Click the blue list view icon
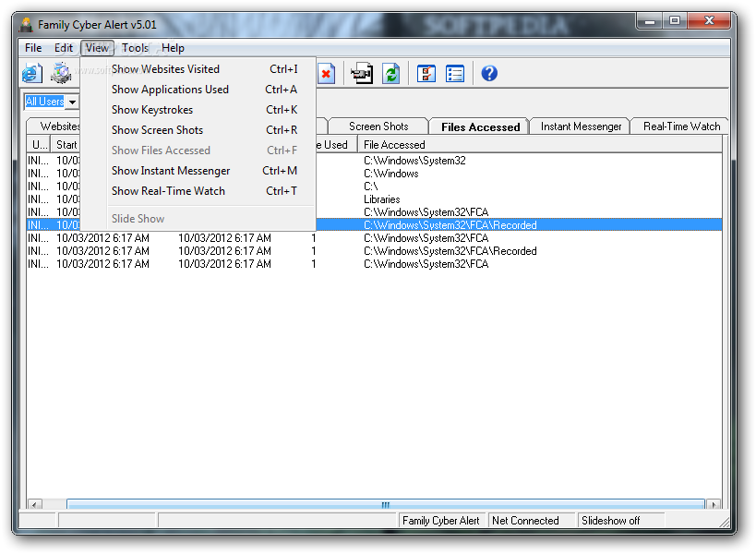 click(455, 74)
